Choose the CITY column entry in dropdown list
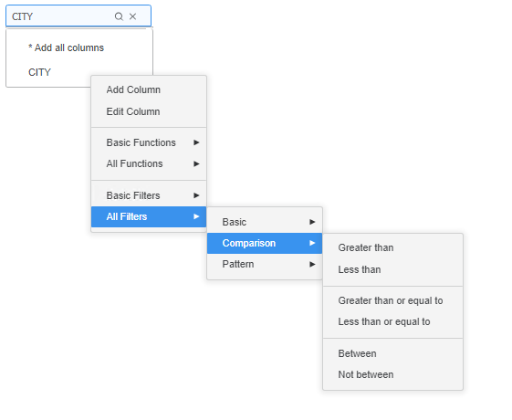The width and height of the screenshot is (512, 420). tap(39, 72)
